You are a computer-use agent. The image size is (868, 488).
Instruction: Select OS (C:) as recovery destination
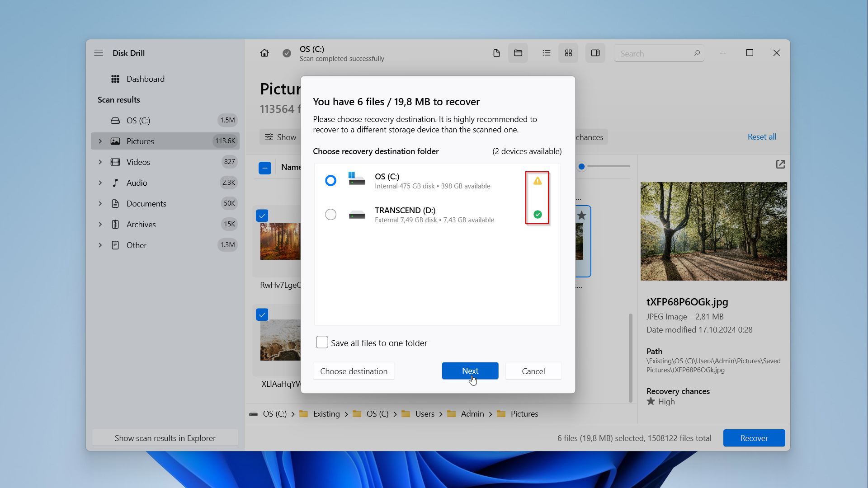[x=330, y=180]
